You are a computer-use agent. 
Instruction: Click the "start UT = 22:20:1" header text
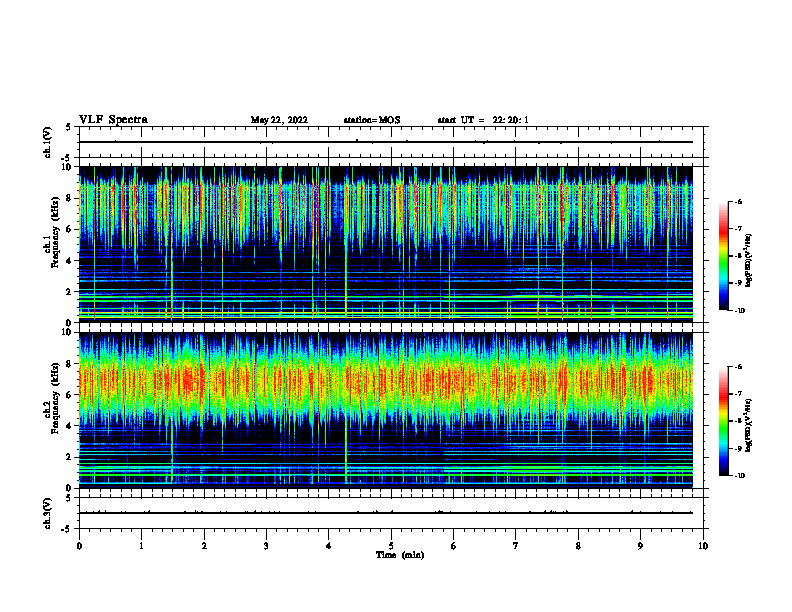(x=483, y=120)
